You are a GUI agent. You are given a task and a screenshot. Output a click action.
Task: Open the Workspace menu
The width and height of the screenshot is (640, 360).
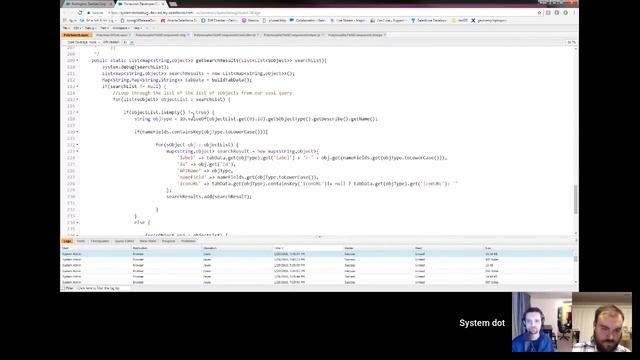121,28
